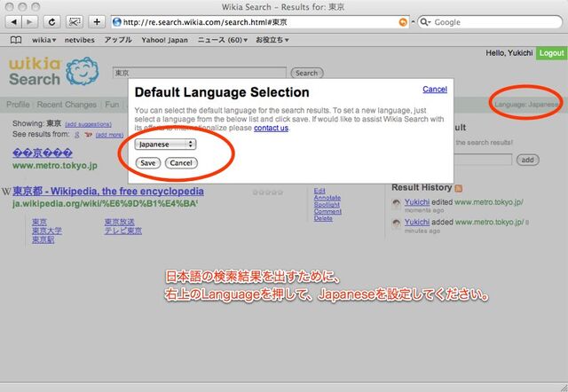Screen dimensions: 568x392
Task: Focus the browser address bar
Action: pyautogui.click(x=260, y=22)
